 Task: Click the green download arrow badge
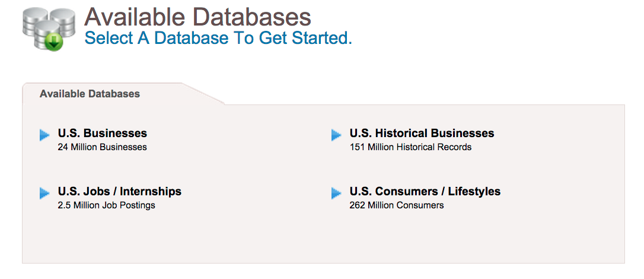coord(54,42)
